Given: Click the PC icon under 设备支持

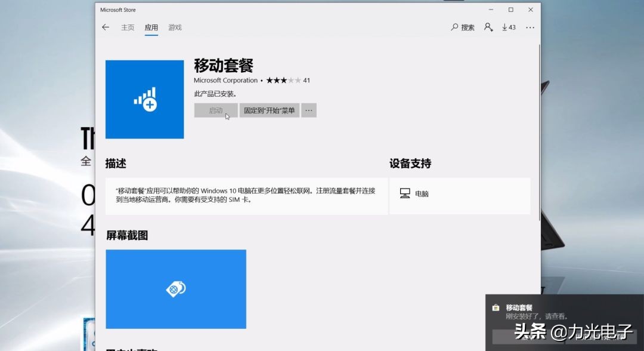Looking at the screenshot, I should point(404,193).
